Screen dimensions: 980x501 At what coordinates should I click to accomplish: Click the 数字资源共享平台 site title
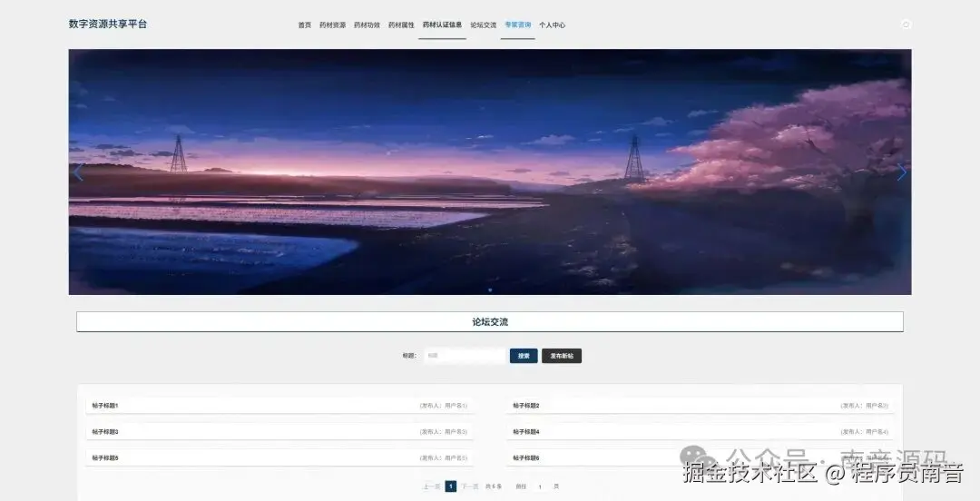point(107,24)
